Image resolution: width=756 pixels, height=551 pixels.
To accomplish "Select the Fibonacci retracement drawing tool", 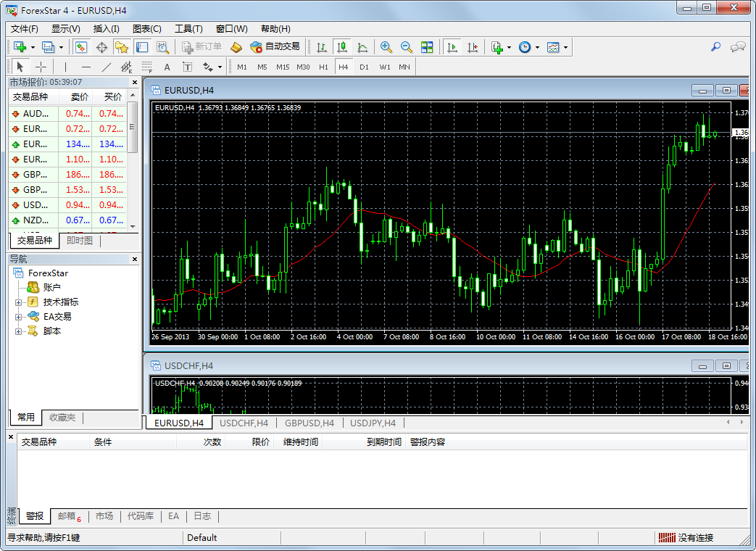I will click(147, 66).
